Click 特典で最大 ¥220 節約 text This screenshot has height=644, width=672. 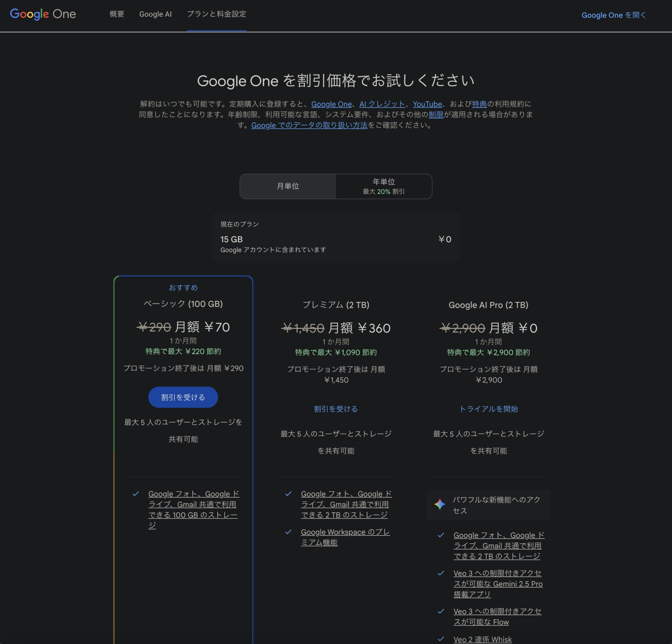pyautogui.click(x=183, y=351)
